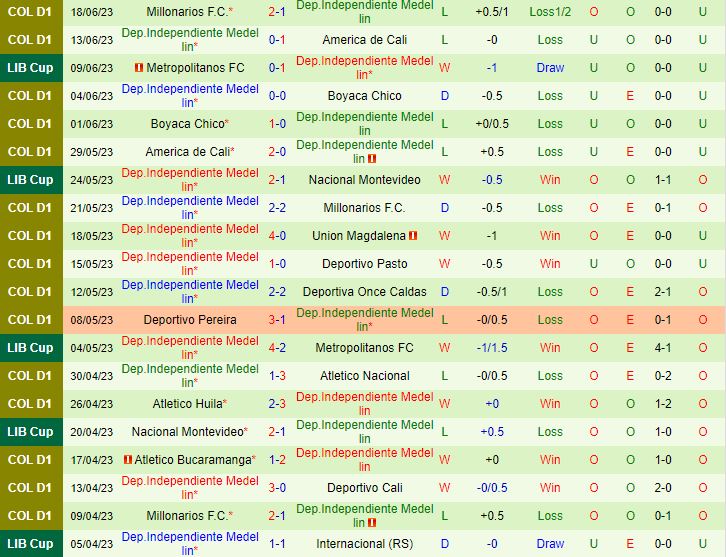
Task: Click handicap +0.5/1 in the 18/06/23 row
Action: [492, 12]
